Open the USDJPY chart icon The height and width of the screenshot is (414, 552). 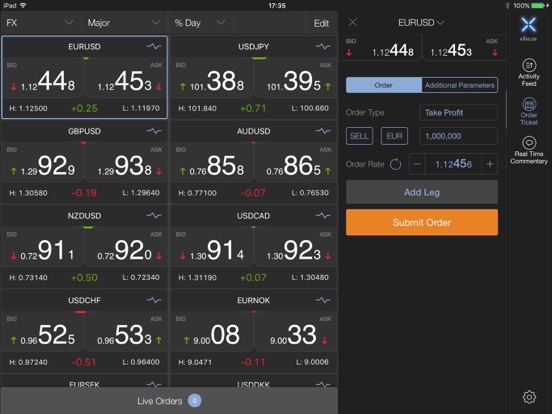[x=323, y=46]
